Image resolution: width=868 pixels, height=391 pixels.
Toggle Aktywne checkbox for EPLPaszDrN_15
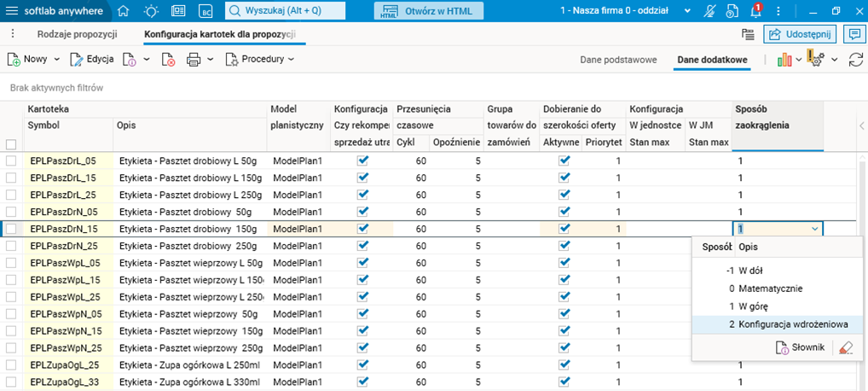click(x=563, y=229)
